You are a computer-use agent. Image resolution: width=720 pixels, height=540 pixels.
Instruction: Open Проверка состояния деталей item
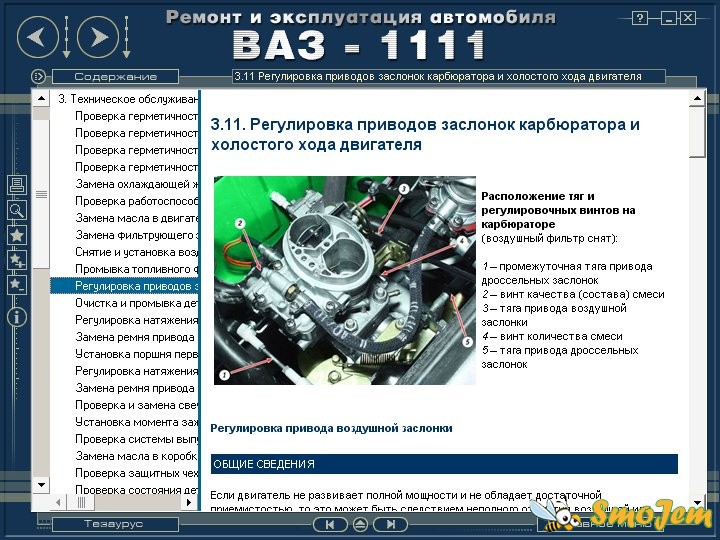tap(137, 490)
